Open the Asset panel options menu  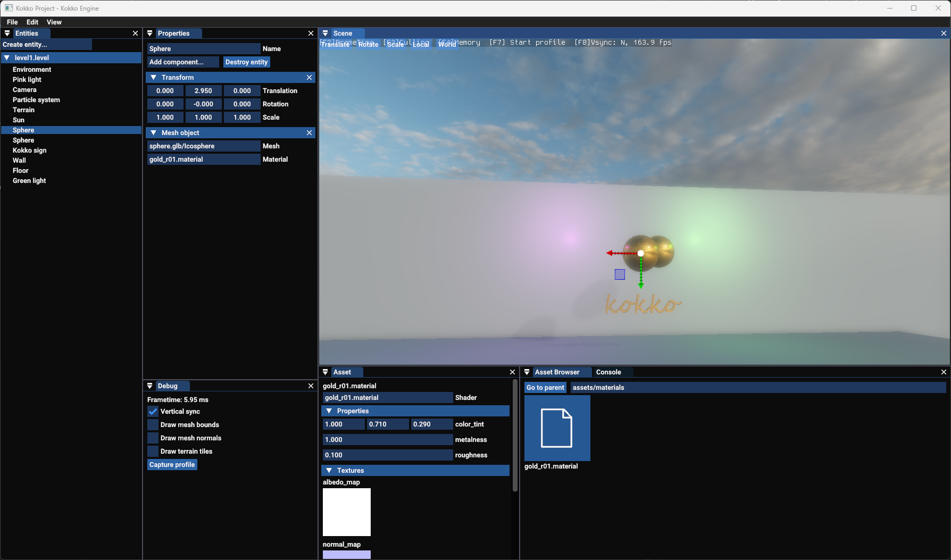click(326, 372)
